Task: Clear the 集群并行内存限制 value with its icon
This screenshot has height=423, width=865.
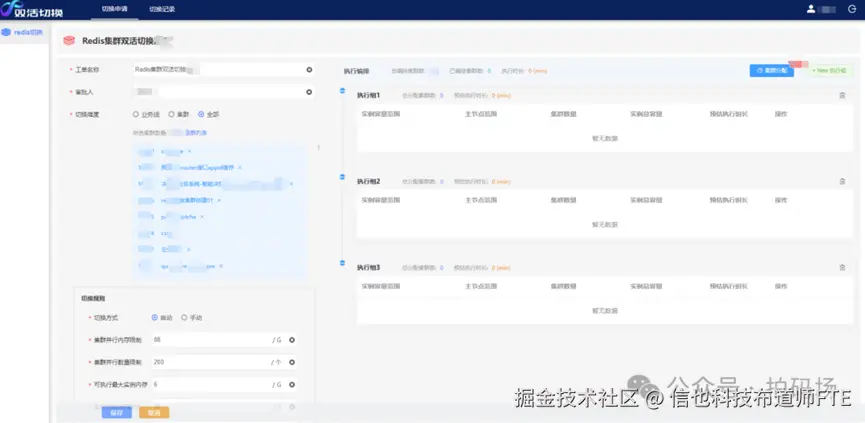Action: click(292, 340)
